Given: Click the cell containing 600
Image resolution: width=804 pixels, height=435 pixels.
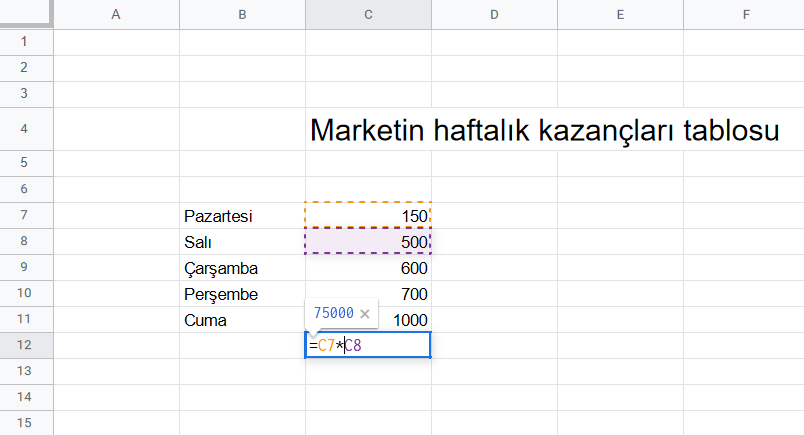Looking at the screenshot, I should [368, 267].
